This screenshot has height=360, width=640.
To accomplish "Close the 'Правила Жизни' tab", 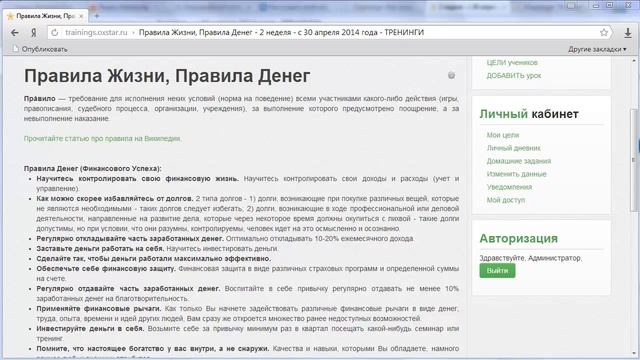I will 81,16.
